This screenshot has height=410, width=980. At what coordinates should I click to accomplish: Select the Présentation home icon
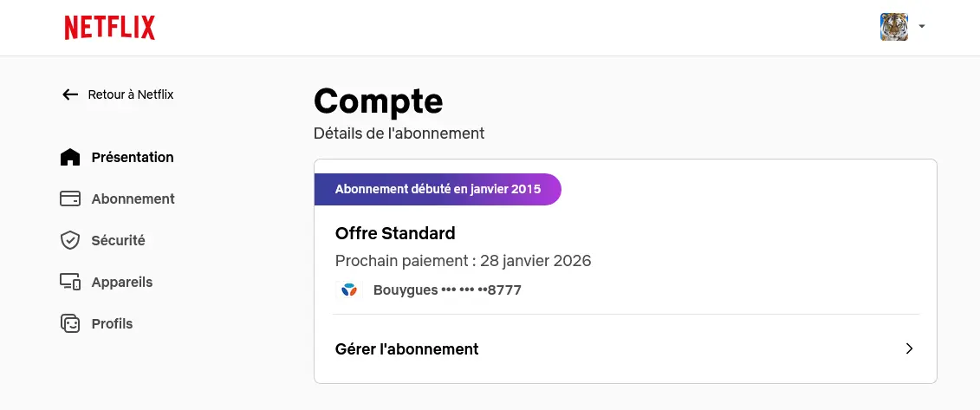click(70, 157)
